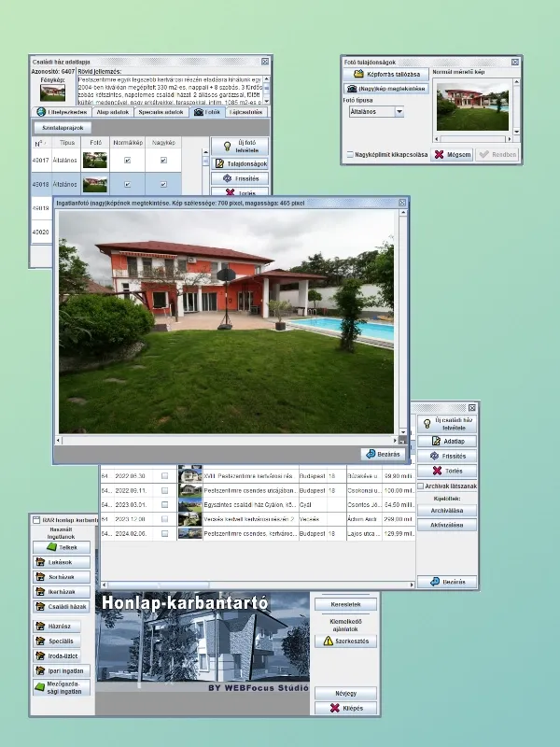The image size is (560, 747).
Task: Click (Nagy)kép megtekintése button
Action: tap(386, 89)
